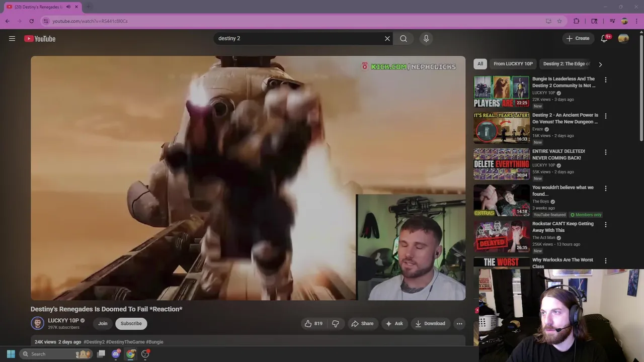Select the youtube.com address bar URL

(90, 21)
